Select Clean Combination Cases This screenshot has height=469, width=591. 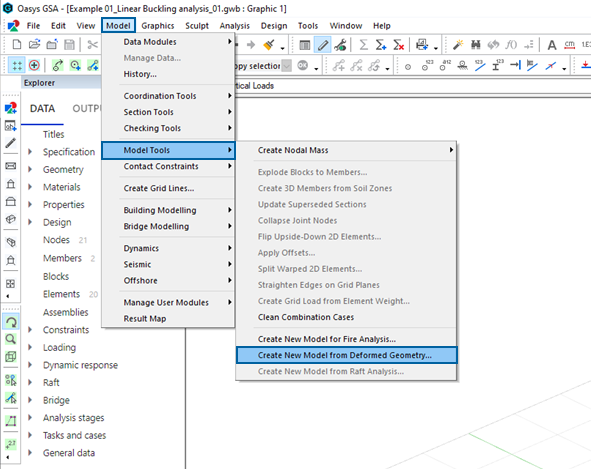point(346,317)
